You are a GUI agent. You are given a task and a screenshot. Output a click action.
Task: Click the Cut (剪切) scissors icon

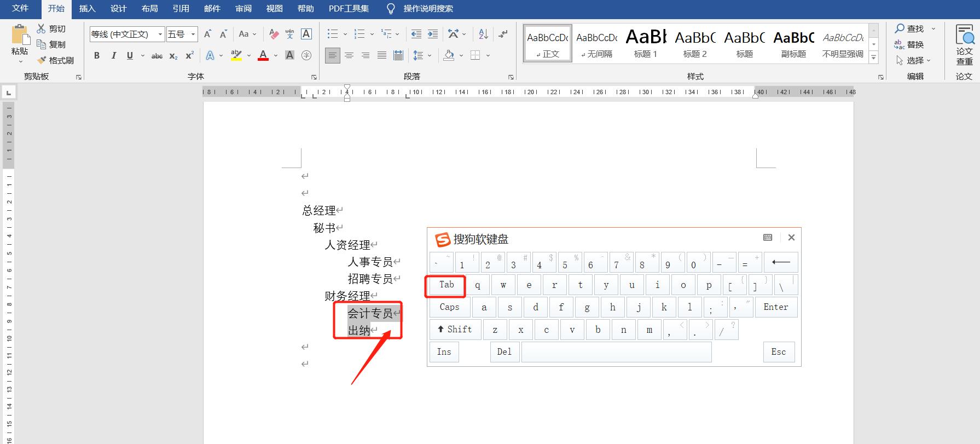point(41,28)
